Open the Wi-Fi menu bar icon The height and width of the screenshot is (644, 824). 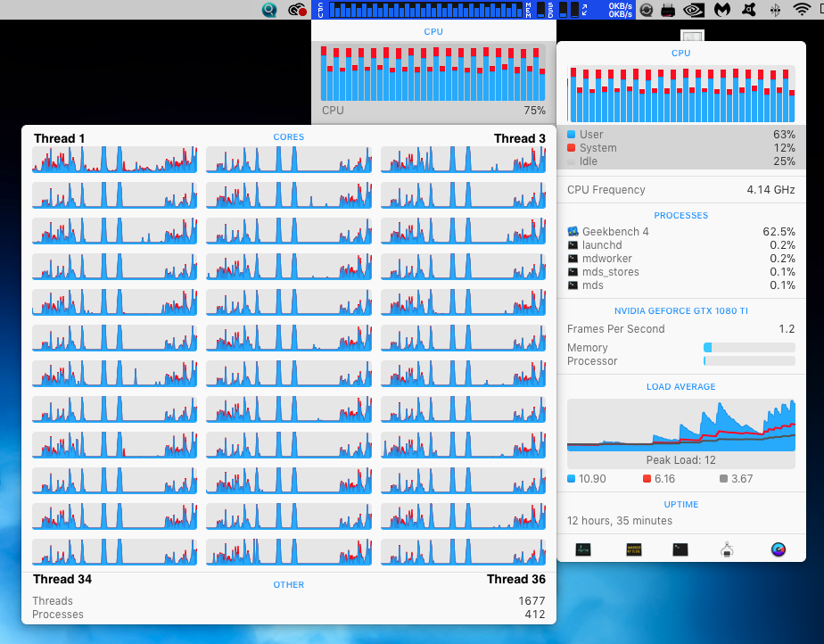[802, 10]
